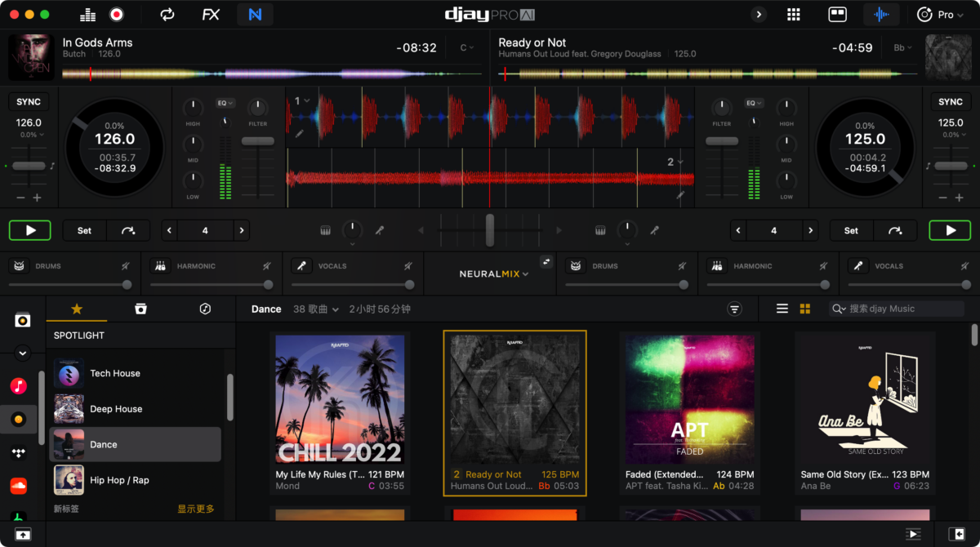The image size is (980, 547).
Task: Switch library to grid view
Action: point(805,309)
